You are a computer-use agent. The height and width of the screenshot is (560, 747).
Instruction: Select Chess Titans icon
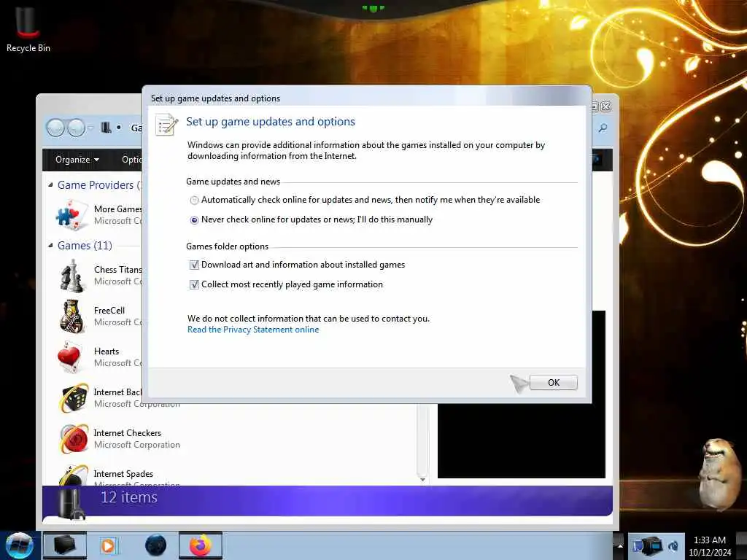pyautogui.click(x=72, y=275)
